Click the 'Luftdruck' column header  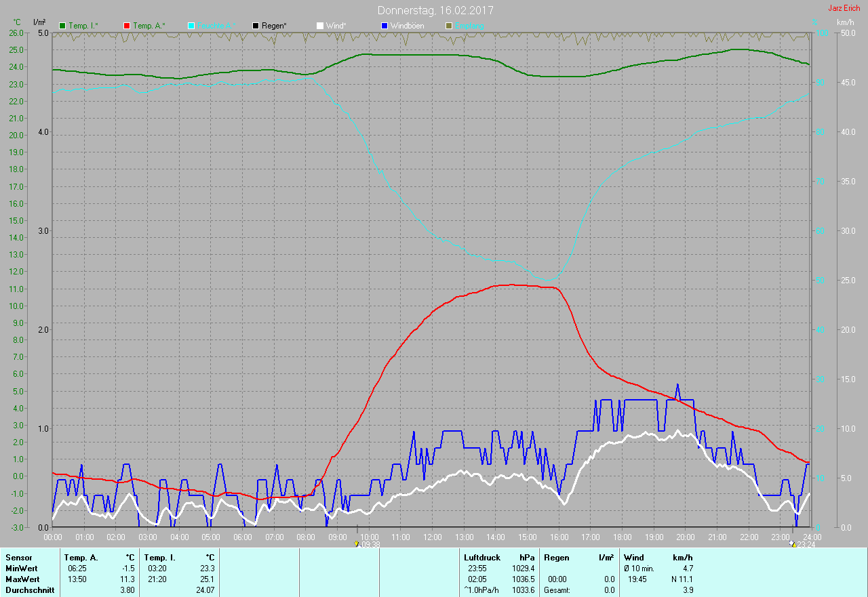tap(482, 557)
